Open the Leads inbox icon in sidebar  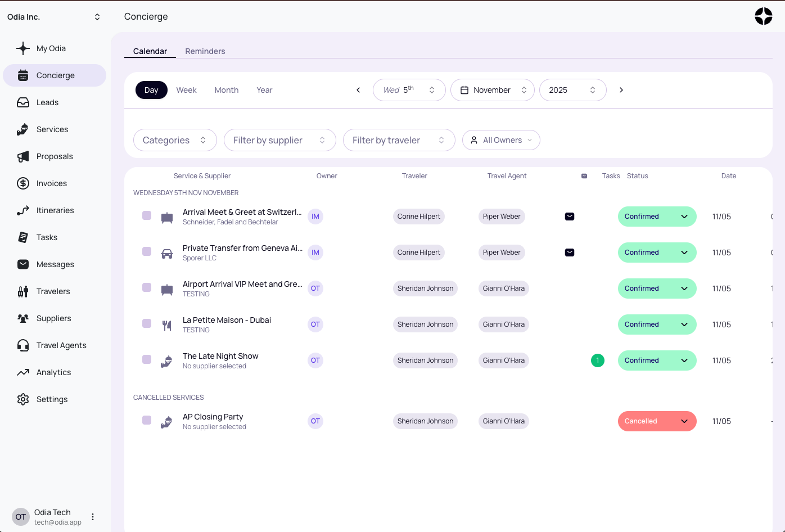23,102
